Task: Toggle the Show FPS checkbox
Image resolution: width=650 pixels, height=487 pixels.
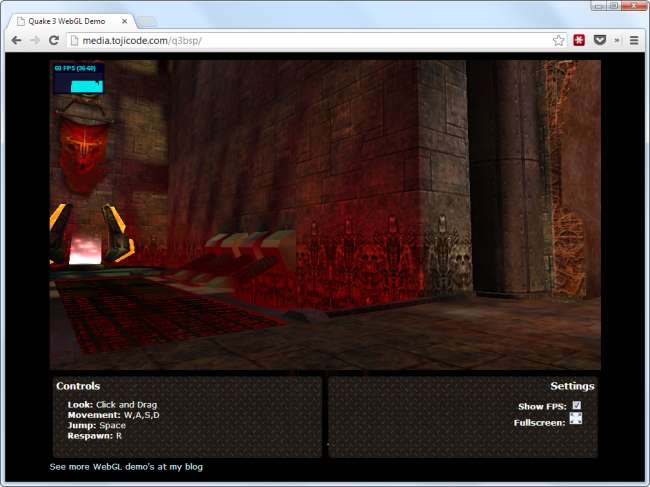Action: [577, 405]
